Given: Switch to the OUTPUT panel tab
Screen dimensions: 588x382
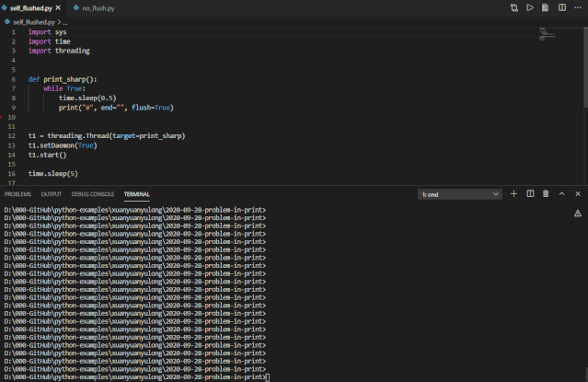Looking at the screenshot, I should [52, 194].
